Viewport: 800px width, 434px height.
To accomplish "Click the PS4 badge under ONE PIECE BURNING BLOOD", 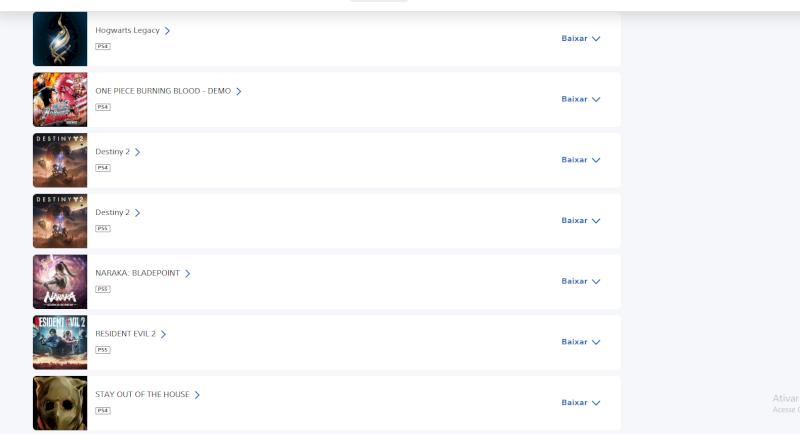I will coord(103,107).
